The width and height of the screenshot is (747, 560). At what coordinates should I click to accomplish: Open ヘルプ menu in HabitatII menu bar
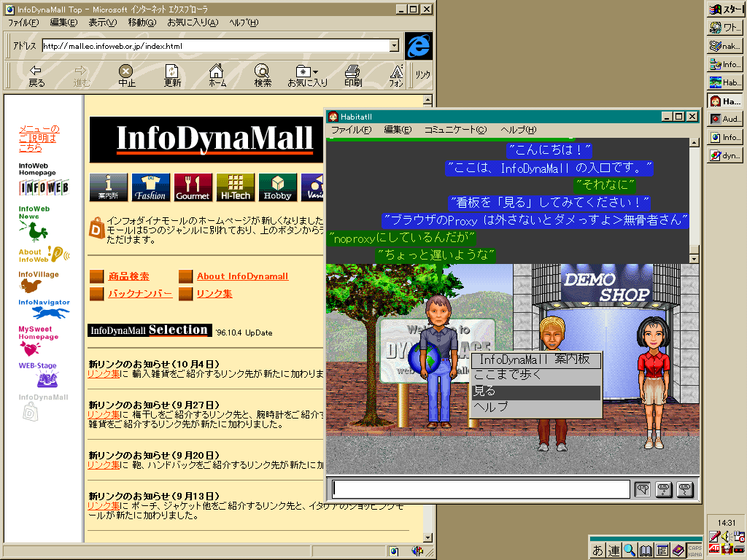[519, 130]
